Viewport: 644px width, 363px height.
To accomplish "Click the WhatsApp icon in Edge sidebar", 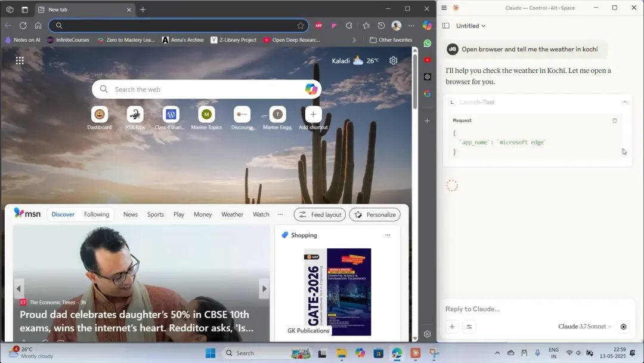I will click(x=427, y=44).
